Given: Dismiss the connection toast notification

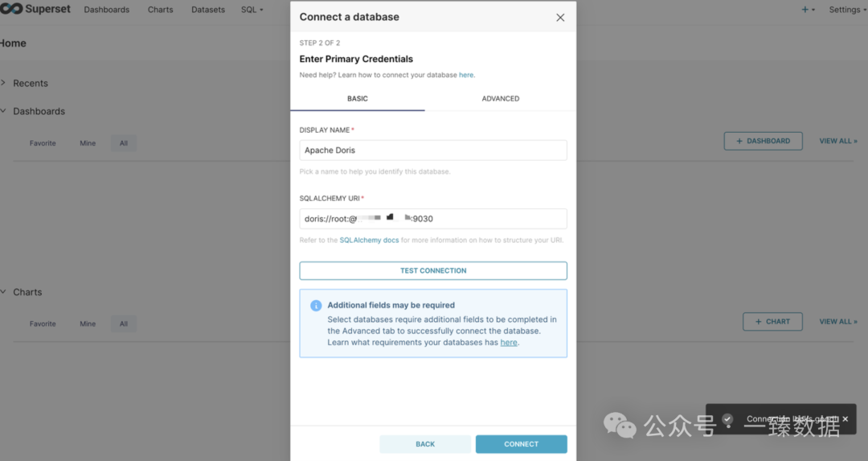Looking at the screenshot, I should point(845,419).
